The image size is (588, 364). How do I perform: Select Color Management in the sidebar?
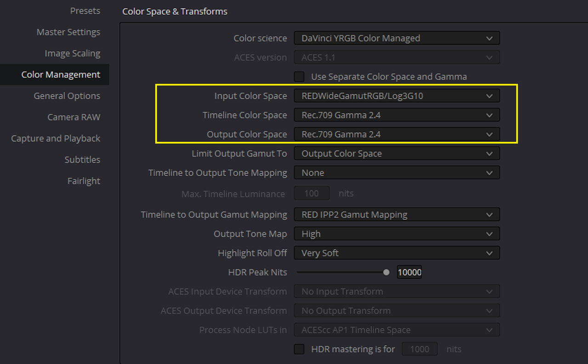[x=55, y=74]
